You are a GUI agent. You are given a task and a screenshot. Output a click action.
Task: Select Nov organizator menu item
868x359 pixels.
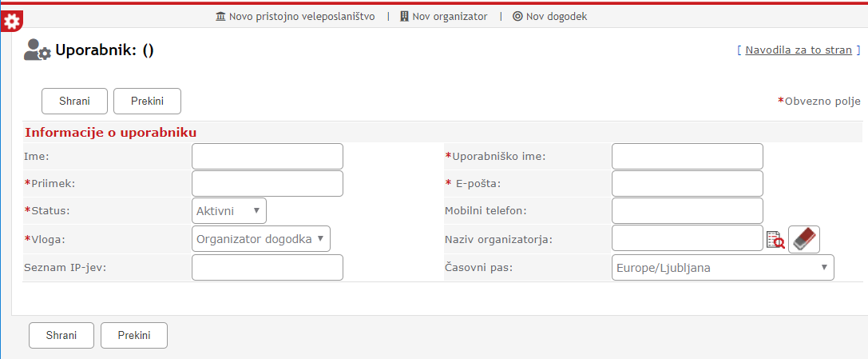click(450, 16)
